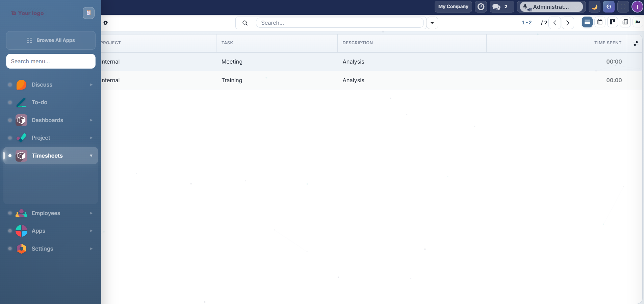Viewport: 644px width, 304px height.
Task: Open the Apps module in the sidebar
Action: coord(51,231)
